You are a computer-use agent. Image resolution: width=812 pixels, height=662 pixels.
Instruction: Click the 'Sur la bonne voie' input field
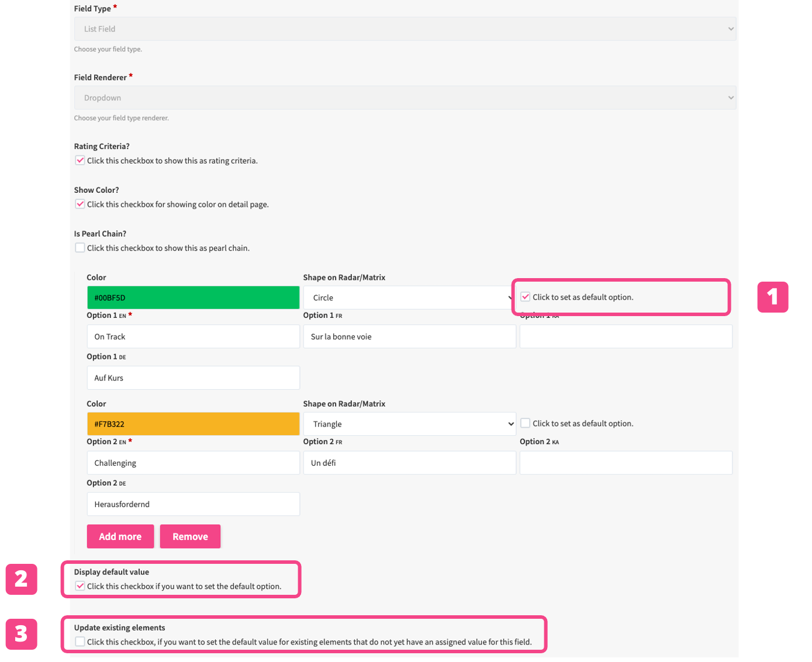pos(409,337)
